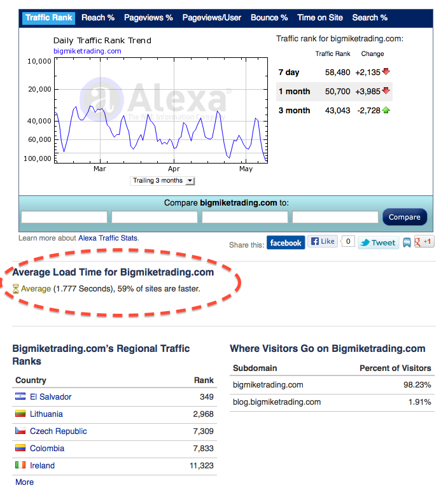The image size is (448, 490).
Task: Click the blog.bigmiketrading.com subdomain row
Action: 332,402
